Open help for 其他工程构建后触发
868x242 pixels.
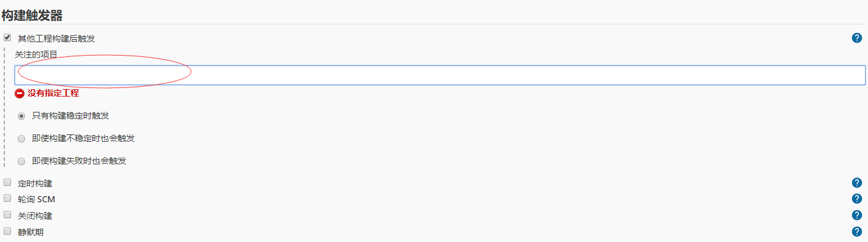click(856, 38)
